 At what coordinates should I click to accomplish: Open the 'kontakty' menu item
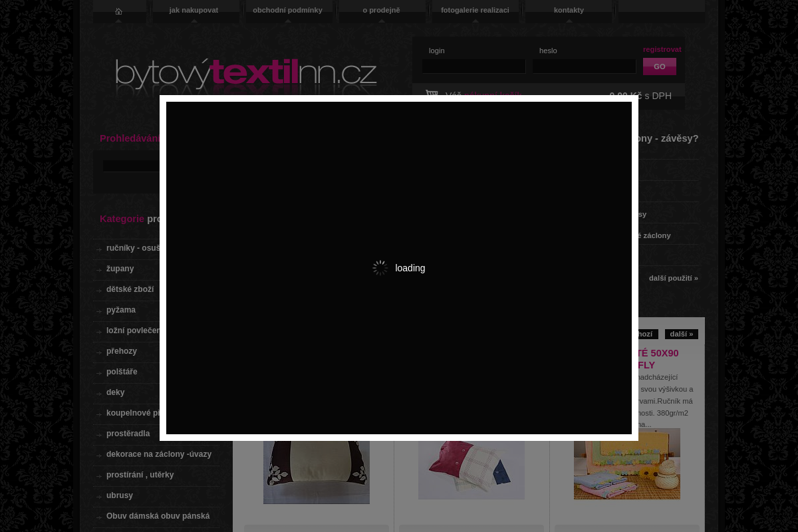(x=569, y=10)
